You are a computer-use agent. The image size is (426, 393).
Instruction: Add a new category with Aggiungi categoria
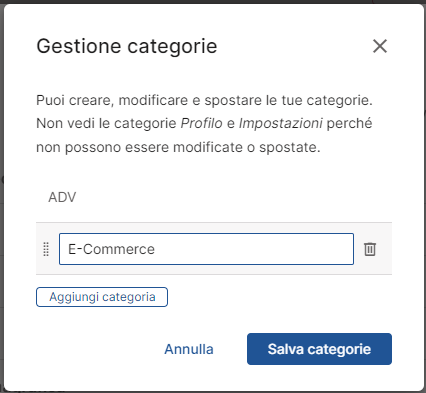pos(102,297)
